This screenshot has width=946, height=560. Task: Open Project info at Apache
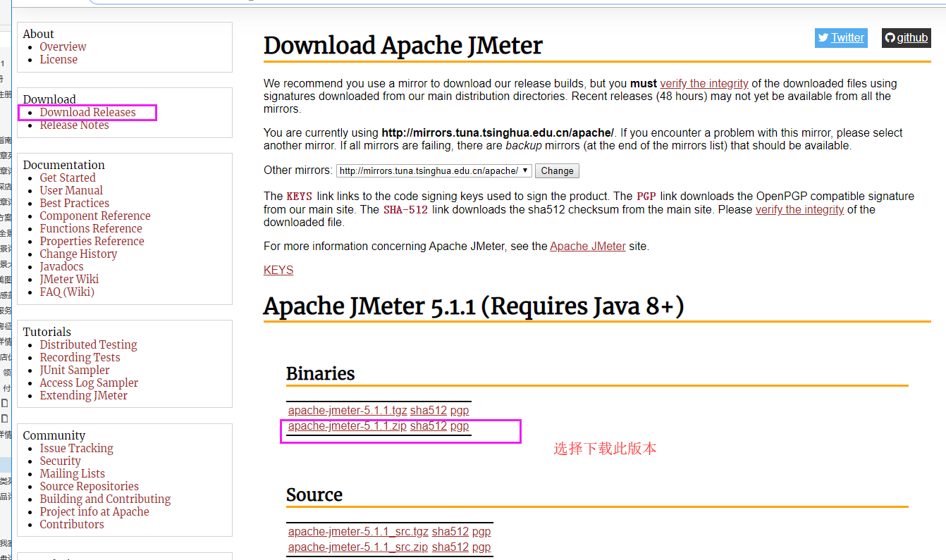94,511
